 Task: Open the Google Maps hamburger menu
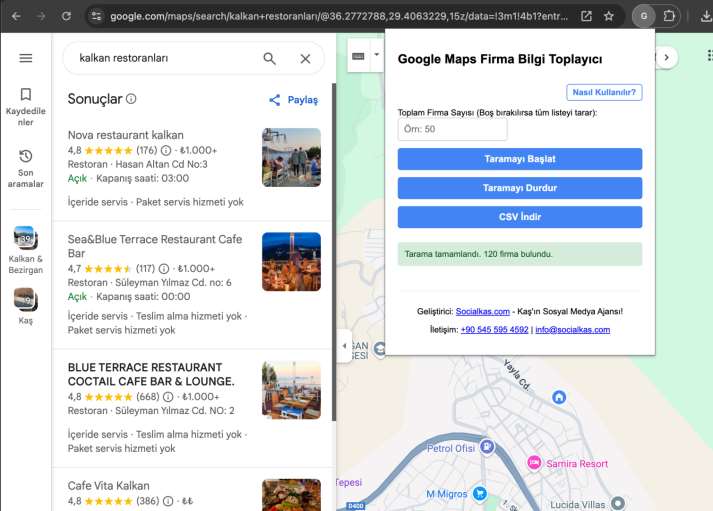click(x=26, y=58)
